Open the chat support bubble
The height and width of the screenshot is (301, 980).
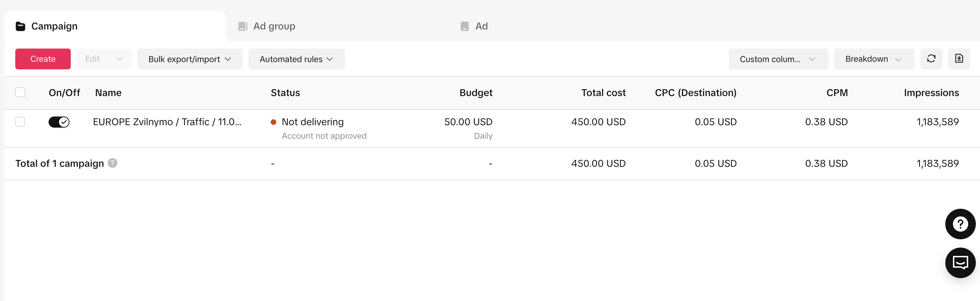coord(960,263)
